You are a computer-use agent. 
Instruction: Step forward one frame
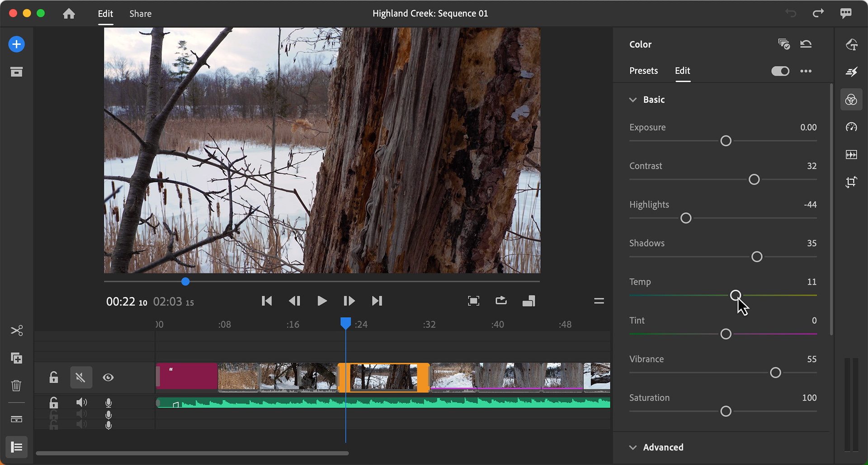(349, 301)
